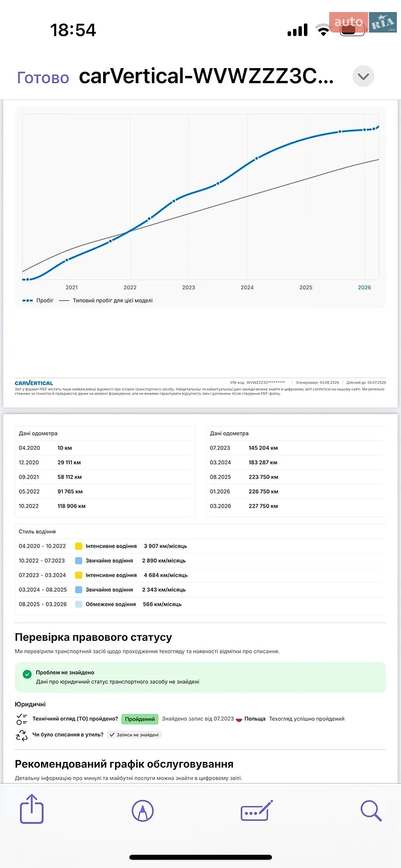
Task: Open the search magnifier icon
Action: coord(371,811)
